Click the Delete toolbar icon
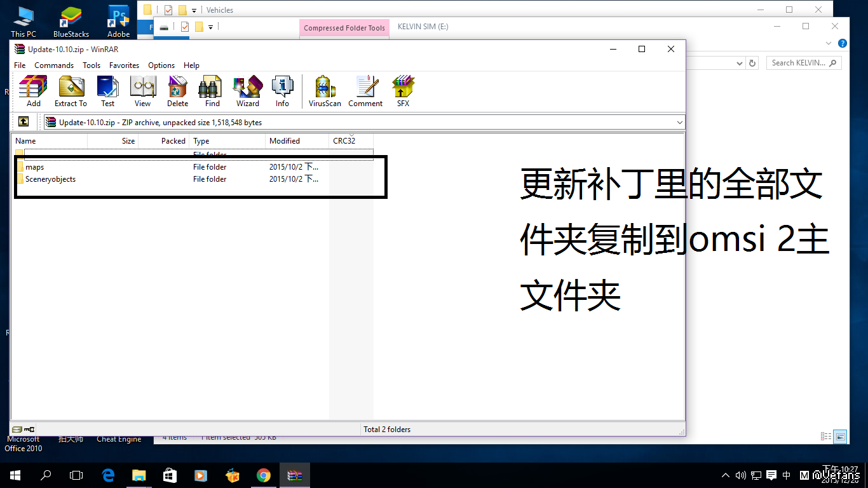 (178, 91)
